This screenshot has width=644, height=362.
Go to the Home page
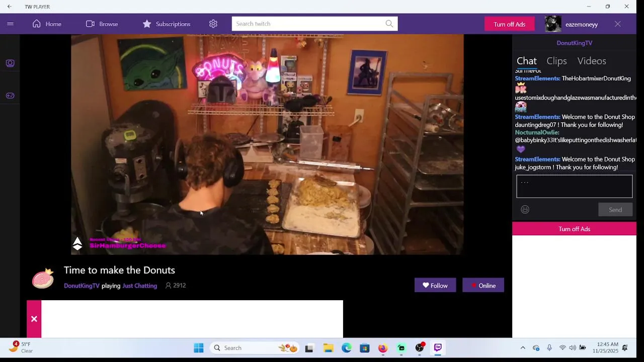tap(47, 24)
